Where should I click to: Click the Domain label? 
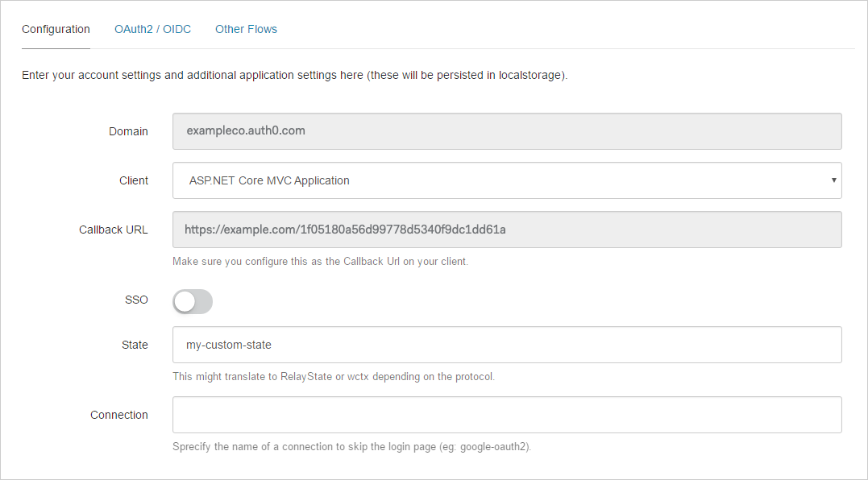(128, 131)
